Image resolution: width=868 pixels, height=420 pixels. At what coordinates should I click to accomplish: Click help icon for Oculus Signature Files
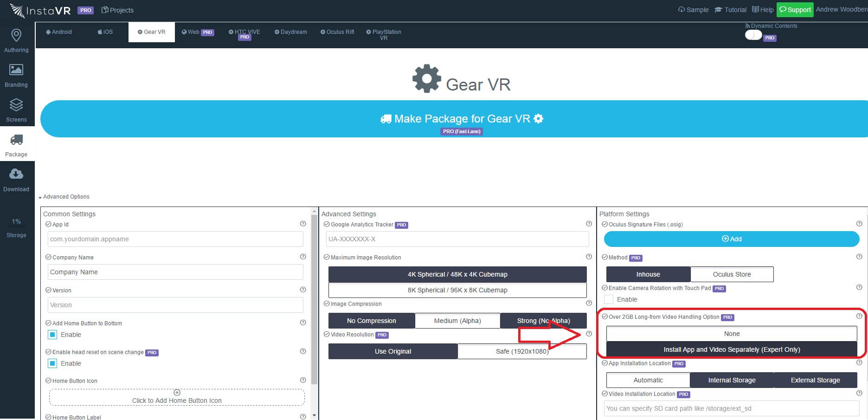859,224
